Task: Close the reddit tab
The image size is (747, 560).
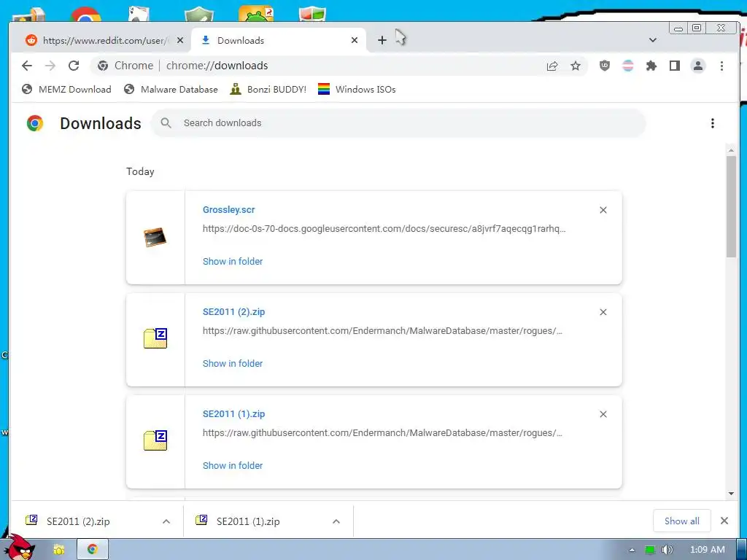Action: (180, 41)
